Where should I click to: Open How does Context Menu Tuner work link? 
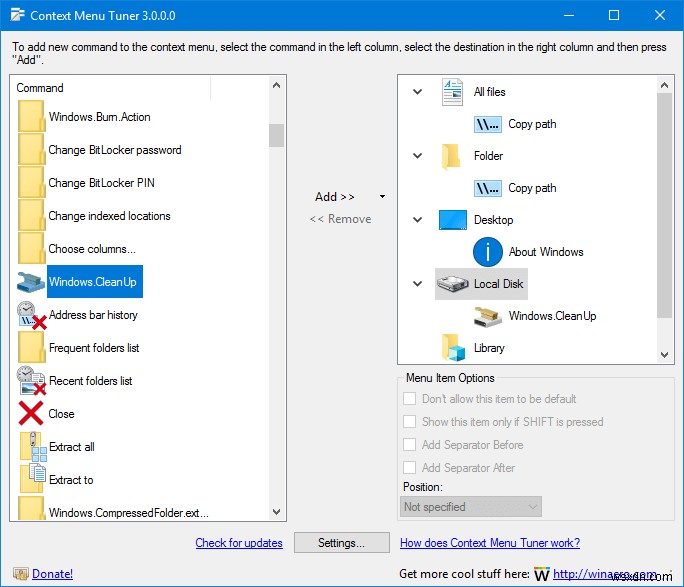(x=490, y=543)
